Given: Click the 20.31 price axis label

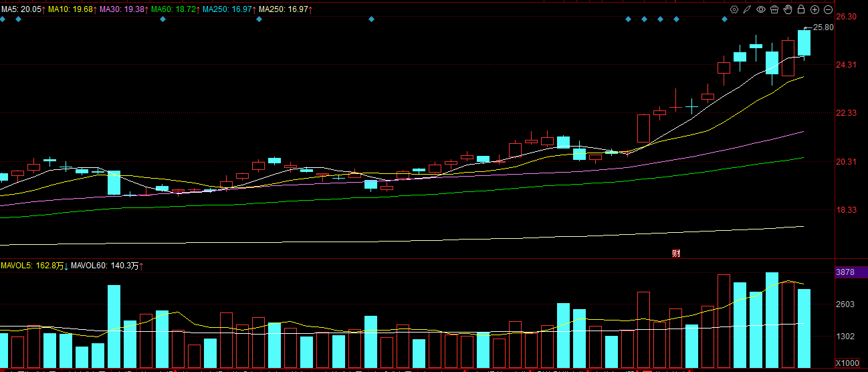Looking at the screenshot, I should [847, 162].
